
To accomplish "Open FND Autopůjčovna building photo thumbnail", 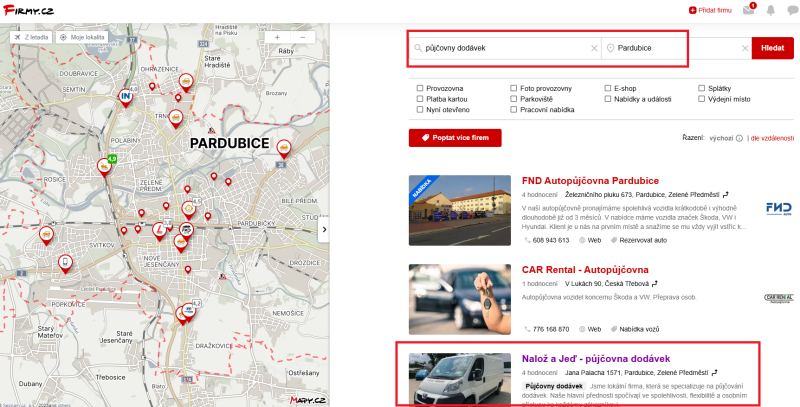I will [460, 211].
